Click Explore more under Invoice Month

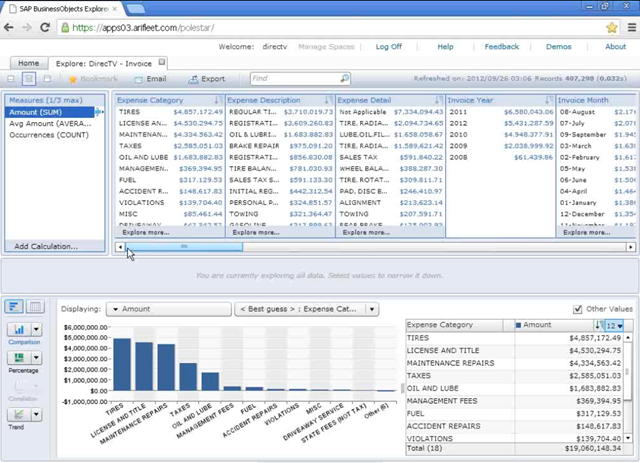[587, 232]
